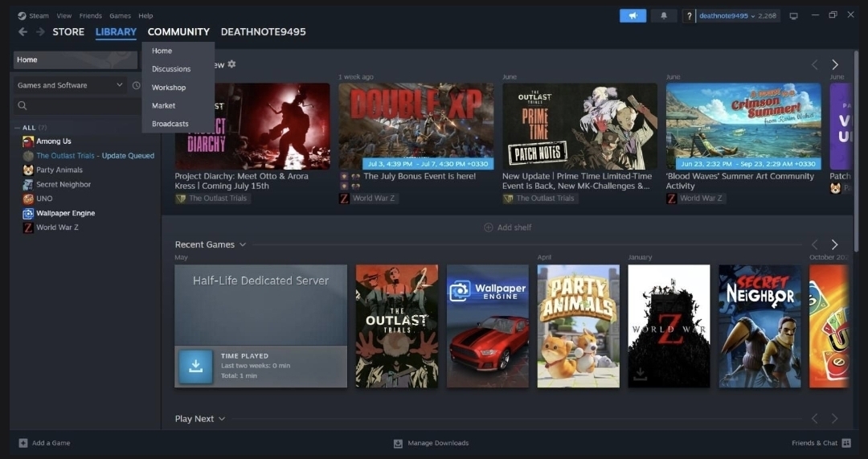
Task: Open the notifications bell
Action: [x=664, y=15]
